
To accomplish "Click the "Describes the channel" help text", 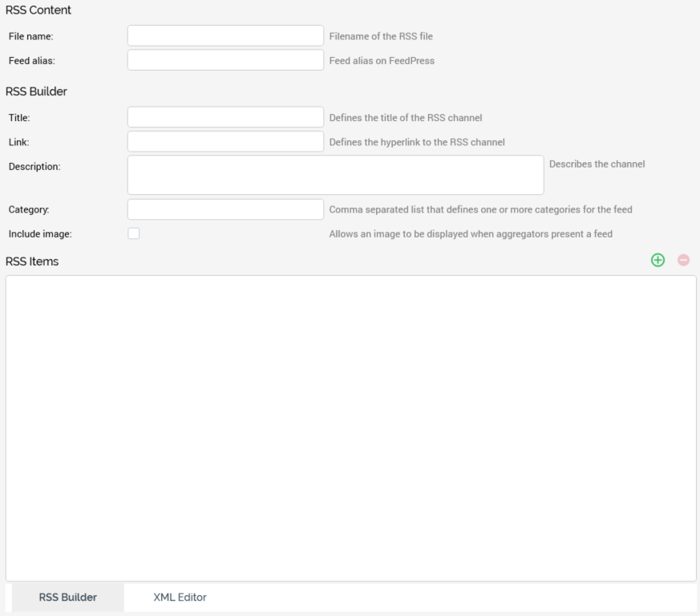I will [597, 164].
